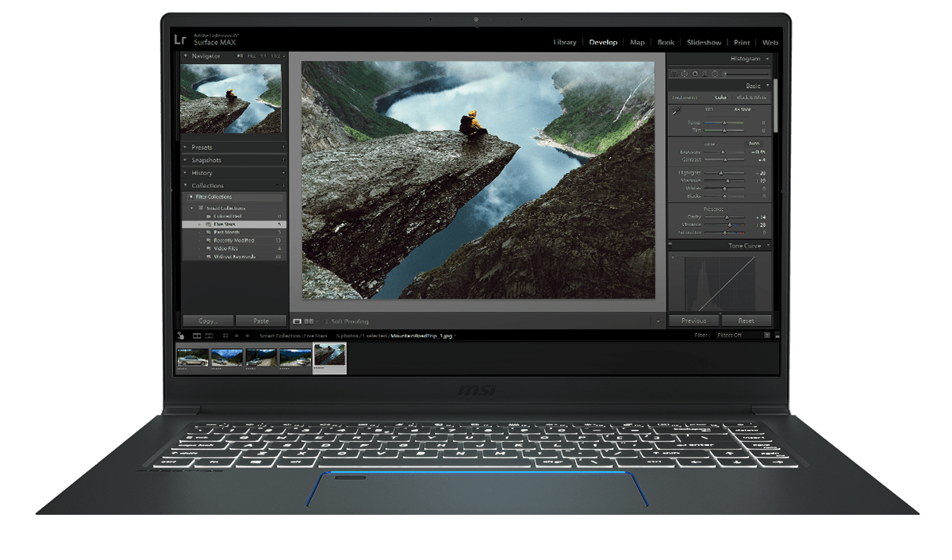Select the Crop Overlay tool icon
This screenshot has width=952, height=560.
pyautogui.click(x=675, y=74)
